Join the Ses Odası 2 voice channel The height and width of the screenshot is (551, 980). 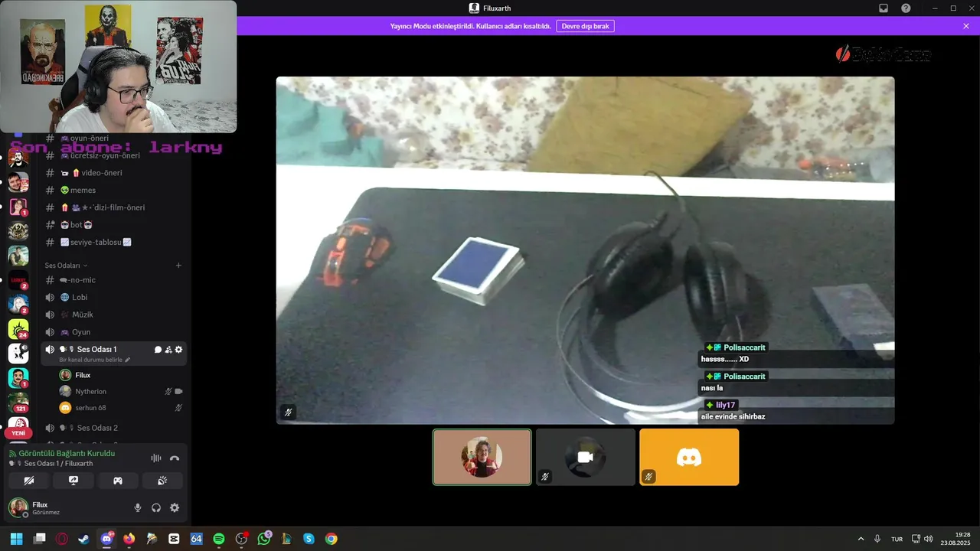115,428
